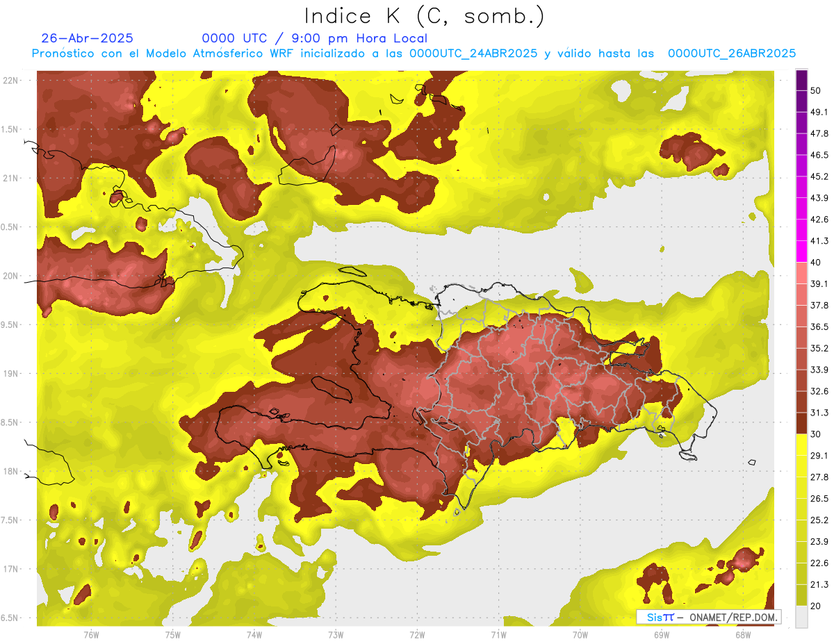This screenshot has width=834, height=644.
Task: Click the "45.2" color bar label
Action: point(819,176)
